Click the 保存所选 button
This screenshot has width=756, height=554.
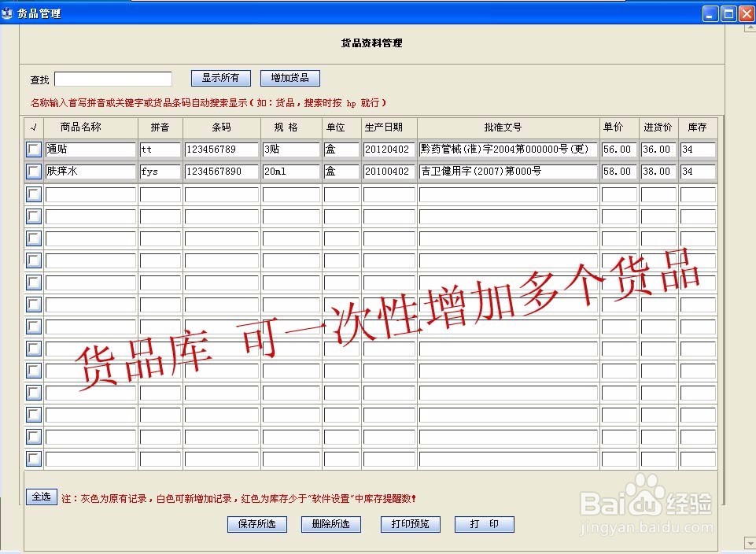[257, 524]
